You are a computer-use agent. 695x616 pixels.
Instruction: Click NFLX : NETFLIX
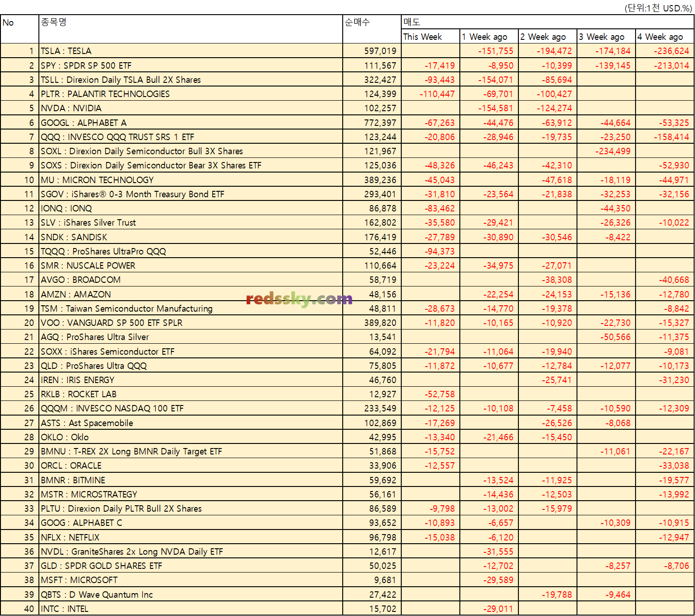[x=70, y=537]
